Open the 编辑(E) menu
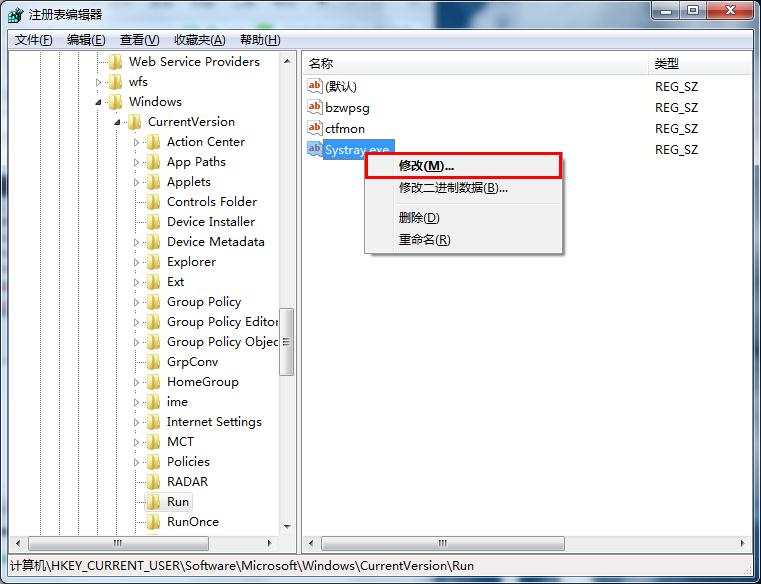The image size is (761, 584). pyautogui.click(x=86, y=40)
